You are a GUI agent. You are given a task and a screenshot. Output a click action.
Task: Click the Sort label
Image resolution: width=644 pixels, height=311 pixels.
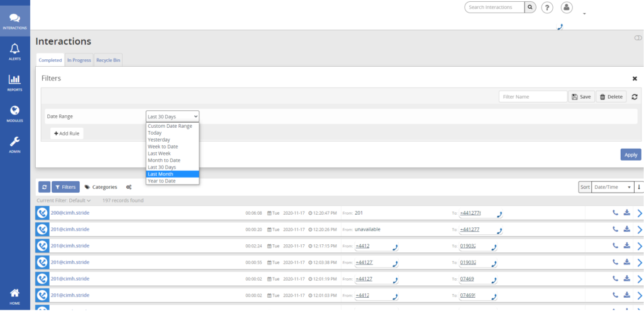tap(585, 187)
